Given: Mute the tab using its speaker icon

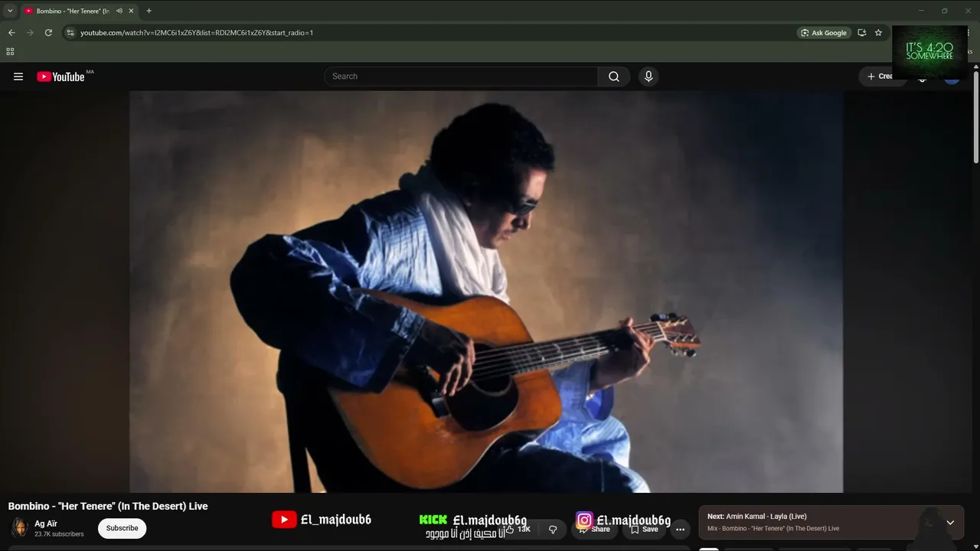Looking at the screenshot, I should point(119,11).
